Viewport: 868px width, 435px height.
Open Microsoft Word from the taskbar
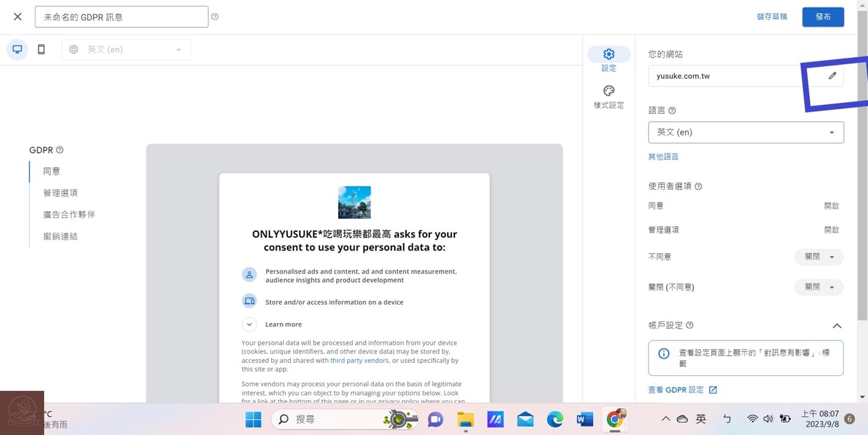pos(584,419)
